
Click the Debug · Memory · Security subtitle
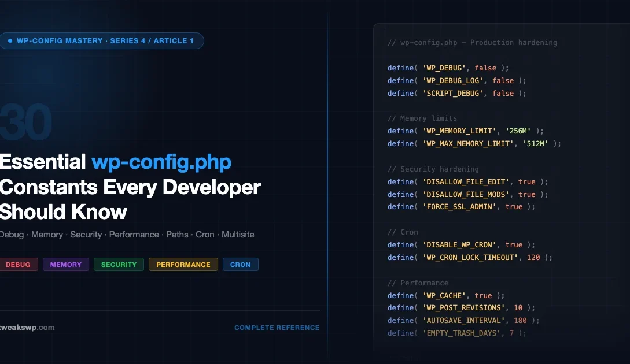tap(127, 234)
